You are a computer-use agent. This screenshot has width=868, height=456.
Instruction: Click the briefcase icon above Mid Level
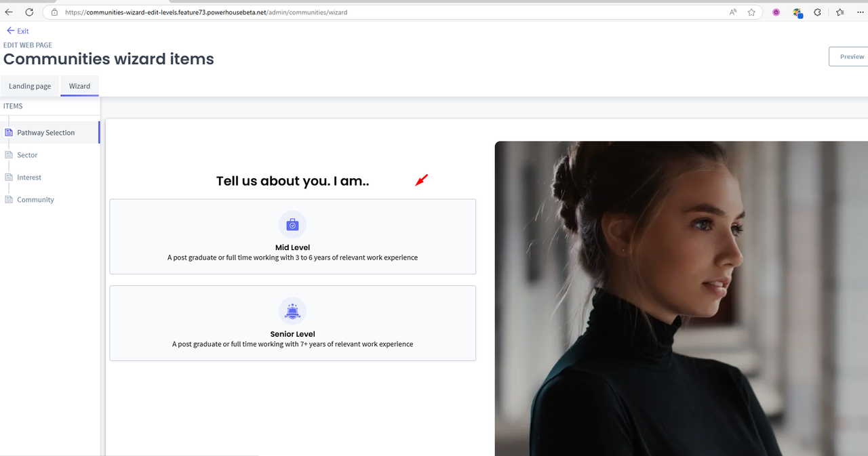292,224
